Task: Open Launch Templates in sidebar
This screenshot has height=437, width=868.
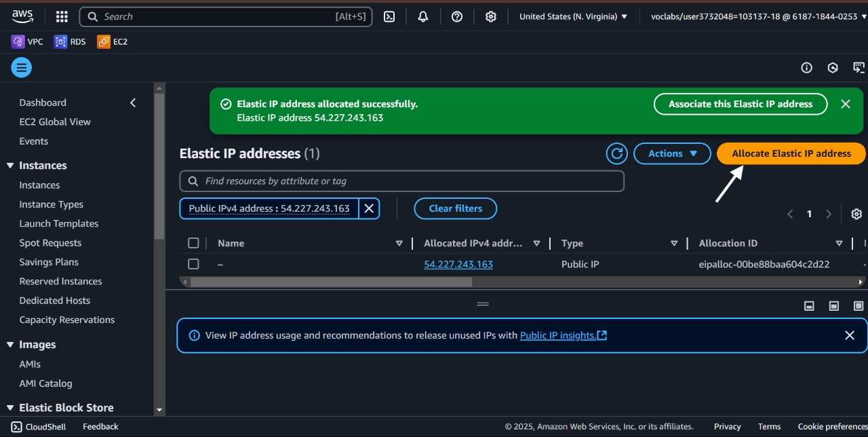Action: click(59, 223)
